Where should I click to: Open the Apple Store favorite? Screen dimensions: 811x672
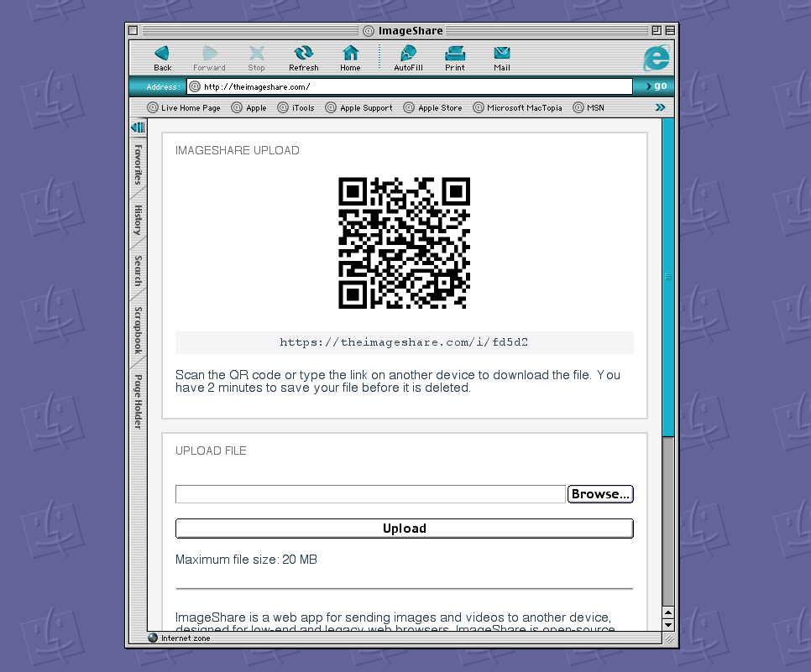pos(433,107)
